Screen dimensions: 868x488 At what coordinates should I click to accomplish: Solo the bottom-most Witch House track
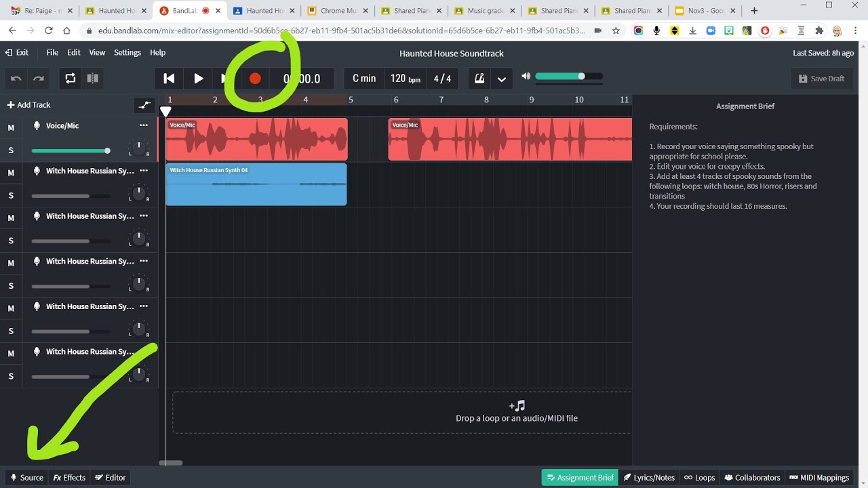click(x=11, y=376)
